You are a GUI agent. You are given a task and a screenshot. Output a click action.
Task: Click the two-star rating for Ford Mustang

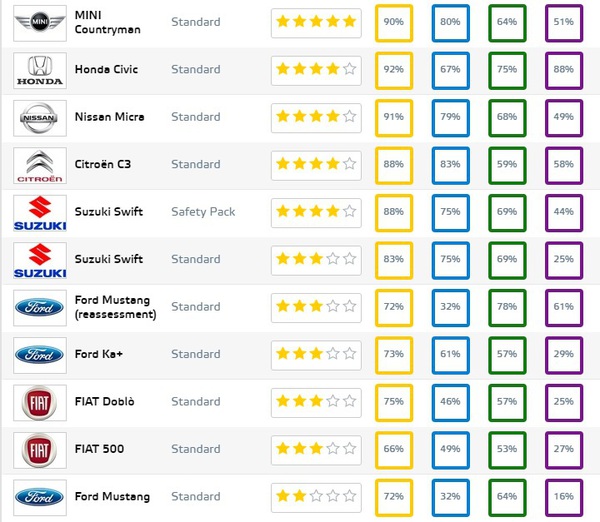316,498
